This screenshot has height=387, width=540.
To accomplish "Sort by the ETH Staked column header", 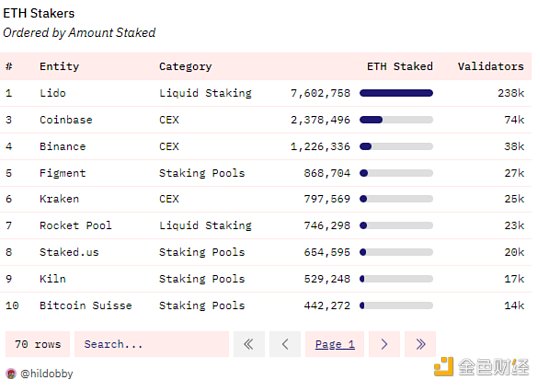I will (400, 66).
